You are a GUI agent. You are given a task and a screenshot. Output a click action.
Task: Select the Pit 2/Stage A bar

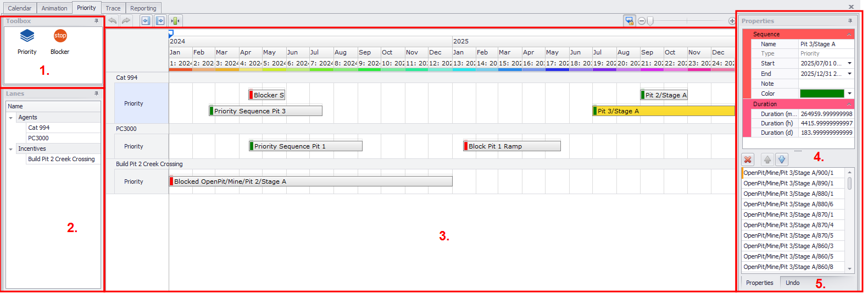664,95
